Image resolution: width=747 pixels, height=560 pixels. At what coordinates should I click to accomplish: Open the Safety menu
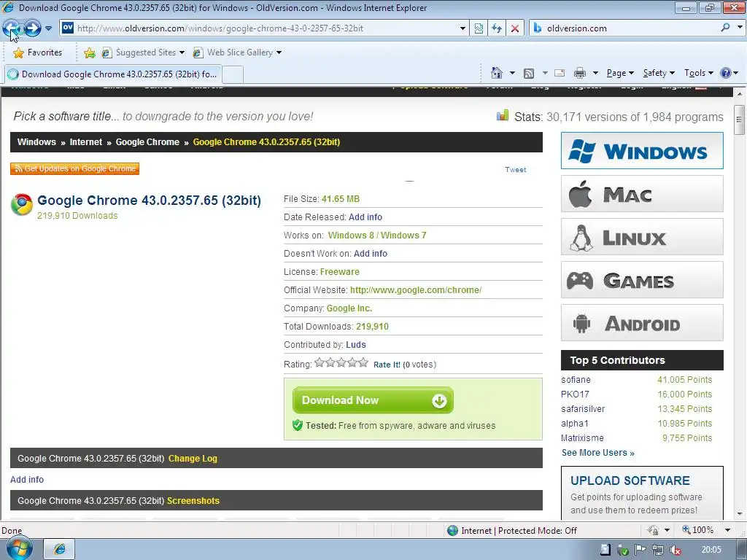pos(659,73)
